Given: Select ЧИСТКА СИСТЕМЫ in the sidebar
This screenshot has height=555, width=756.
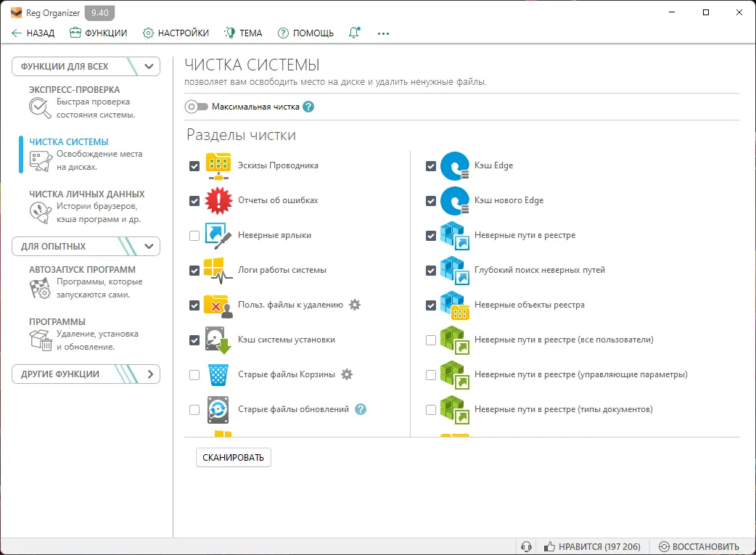Looking at the screenshot, I should coord(87,155).
